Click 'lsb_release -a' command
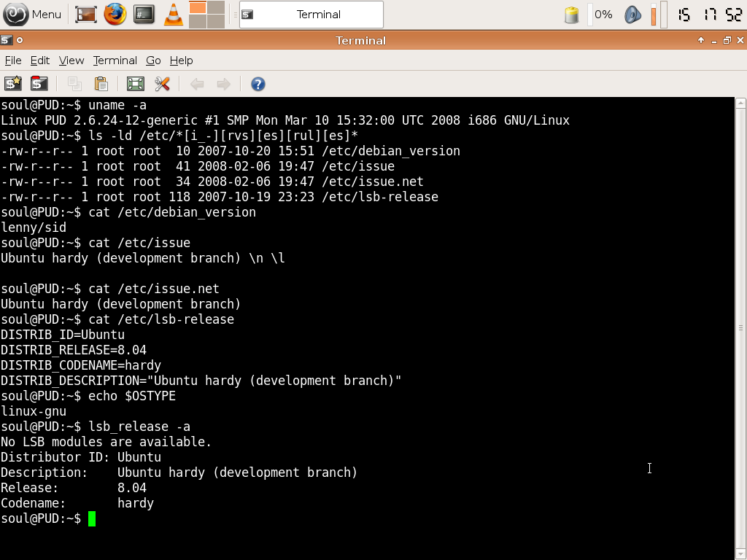Viewport: 747px width, 560px height. [139, 427]
